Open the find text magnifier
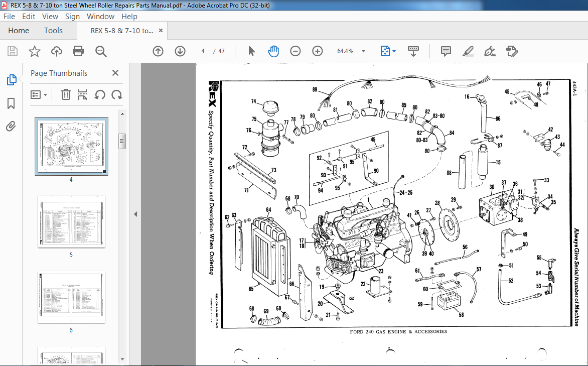Viewport: 588px width, 366px height. (101, 51)
